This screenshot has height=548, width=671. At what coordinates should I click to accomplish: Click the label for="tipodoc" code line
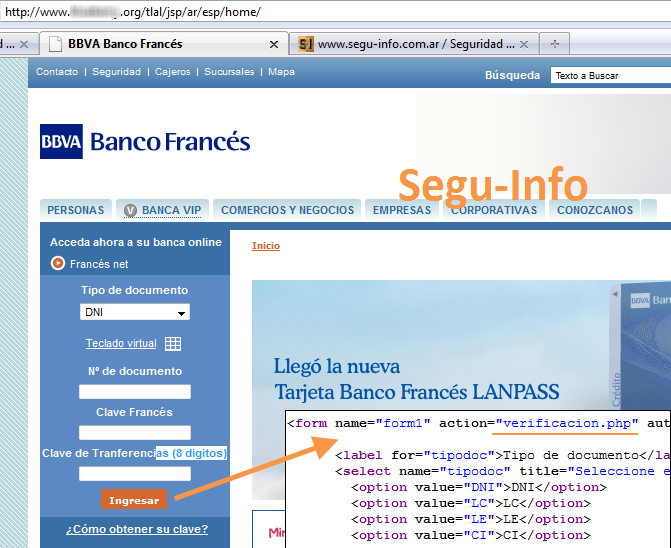tap(503, 455)
